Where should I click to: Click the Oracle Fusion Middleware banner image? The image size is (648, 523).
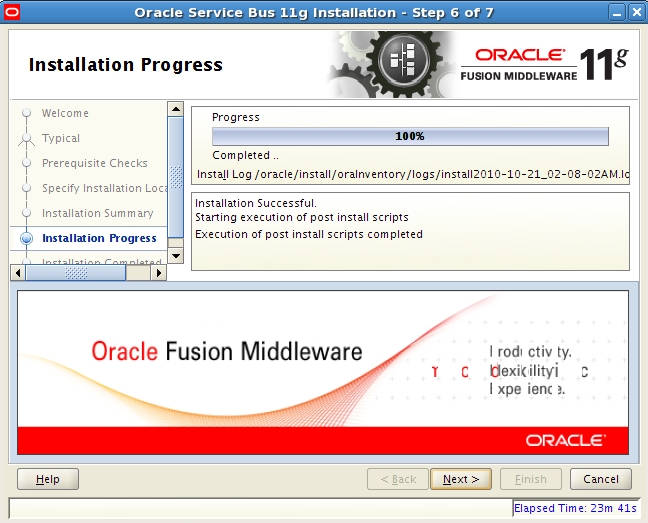(x=323, y=372)
